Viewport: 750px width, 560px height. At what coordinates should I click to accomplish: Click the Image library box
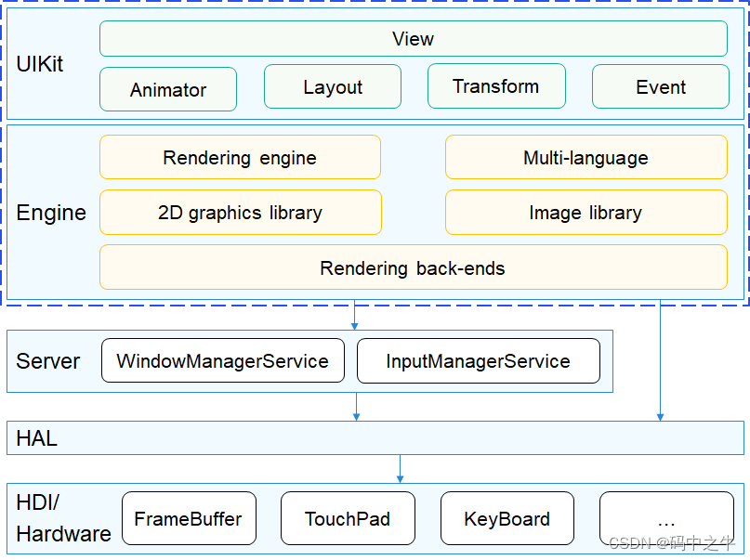[x=586, y=212]
